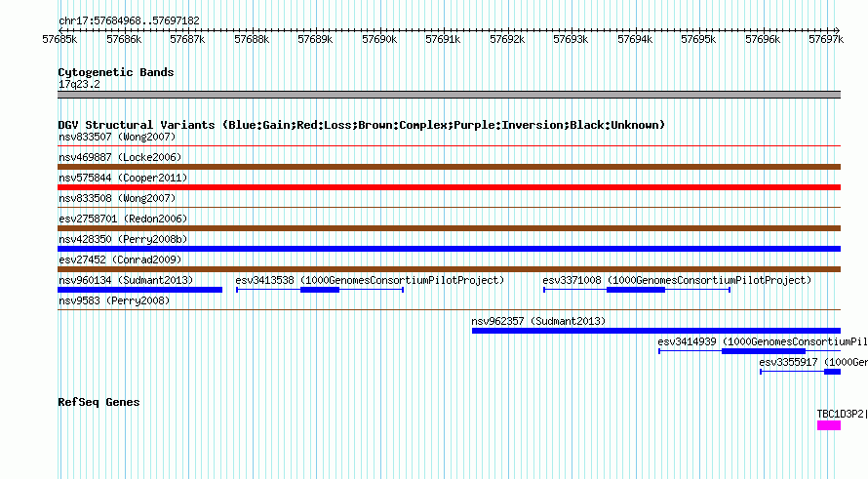Click the nsv9583 (Perry2008) label
Image resolution: width=868 pixels, height=479 pixels.
point(114,300)
